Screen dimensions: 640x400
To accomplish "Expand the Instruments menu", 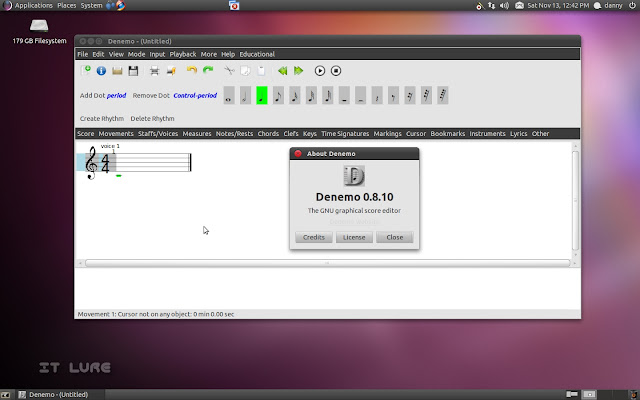I will point(487,134).
